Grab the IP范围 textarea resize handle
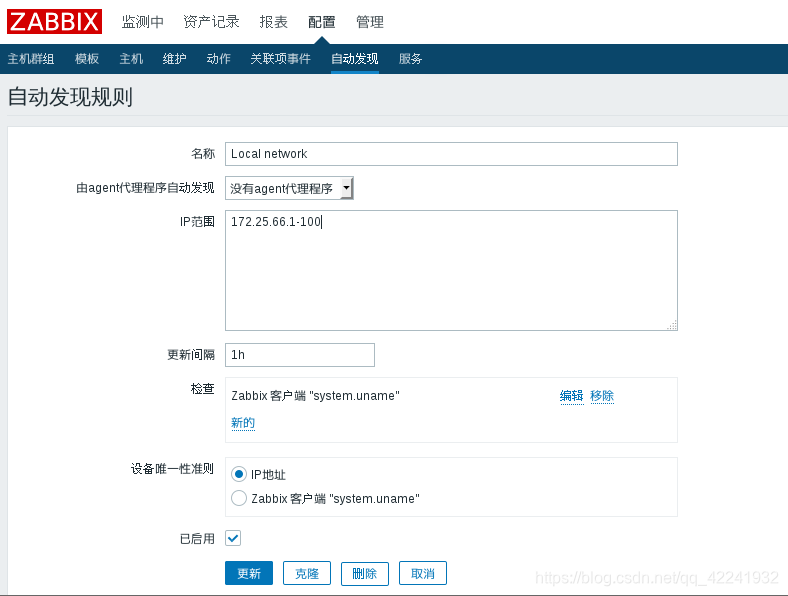The height and width of the screenshot is (596, 788). coord(672,325)
